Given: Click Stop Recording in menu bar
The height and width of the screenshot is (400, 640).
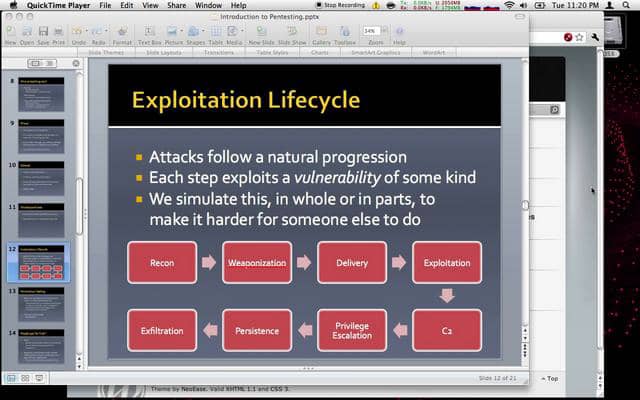Looking at the screenshot, I should coord(340,5).
